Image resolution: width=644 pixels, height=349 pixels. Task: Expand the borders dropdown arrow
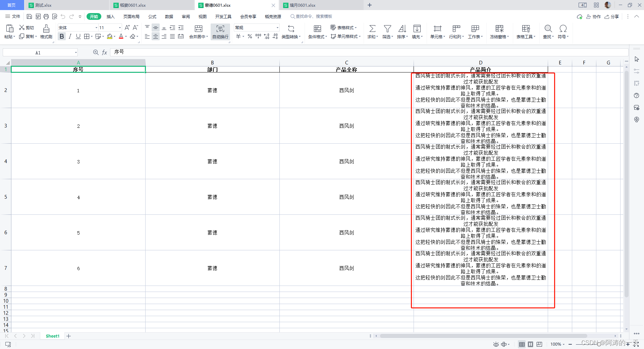point(92,37)
